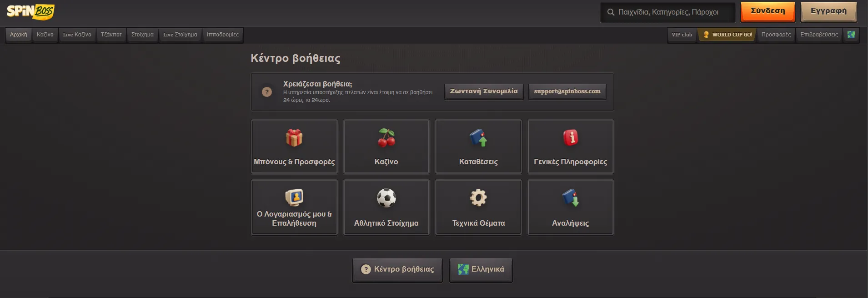Screen dimensions: 868x298
Task: Click the Εγγραφή register button
Action: pos(829,12)
